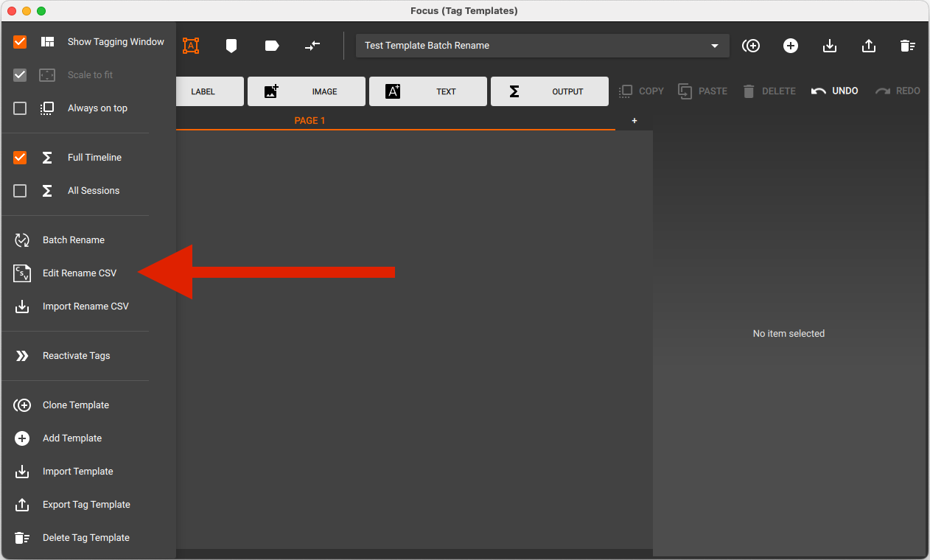Select Delete Tag Template menu entry
Image resolution: width=930 pixels, height=560 pixels.
click(x=86, y=538)
